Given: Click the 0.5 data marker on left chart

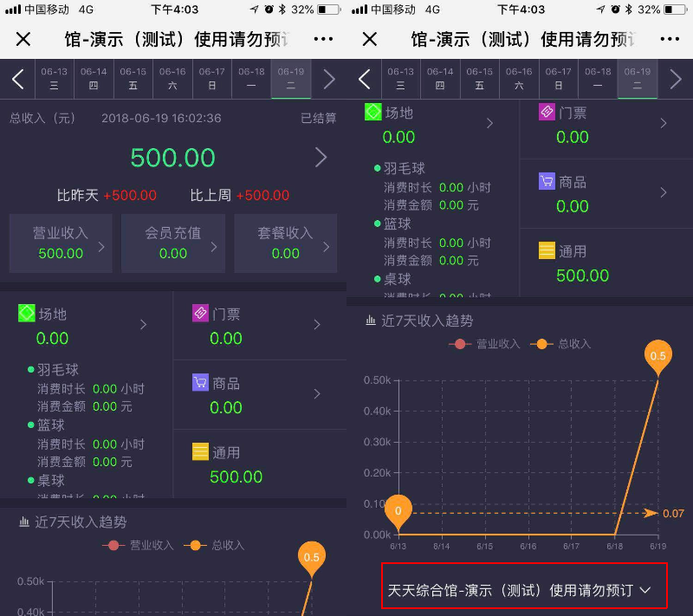Looking at the screenshot, I should tap(312, 557).
